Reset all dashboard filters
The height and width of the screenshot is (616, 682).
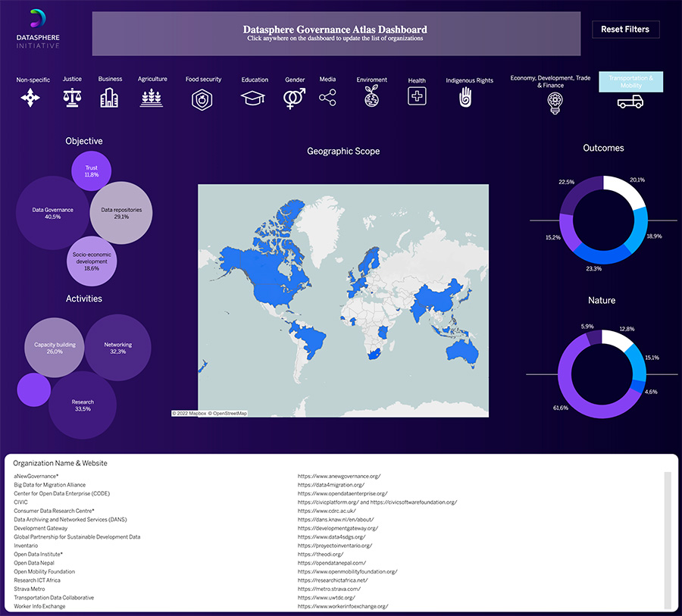(625, 29)
